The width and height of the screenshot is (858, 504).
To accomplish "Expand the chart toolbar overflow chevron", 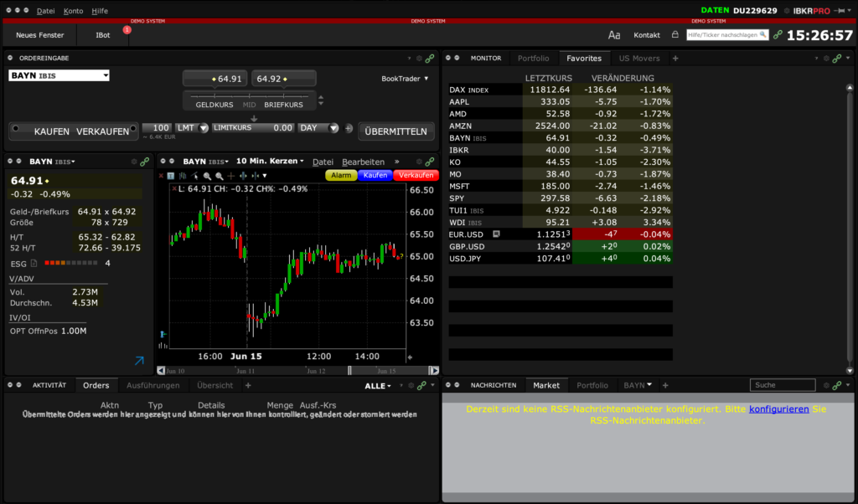I will tap(396, 162).
